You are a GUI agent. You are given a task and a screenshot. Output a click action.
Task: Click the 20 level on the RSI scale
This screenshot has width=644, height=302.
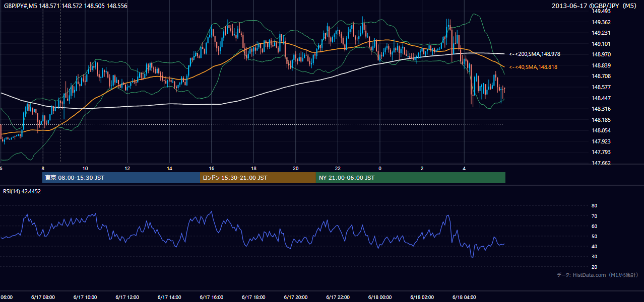pyautogui.click(x=594, y=267)
